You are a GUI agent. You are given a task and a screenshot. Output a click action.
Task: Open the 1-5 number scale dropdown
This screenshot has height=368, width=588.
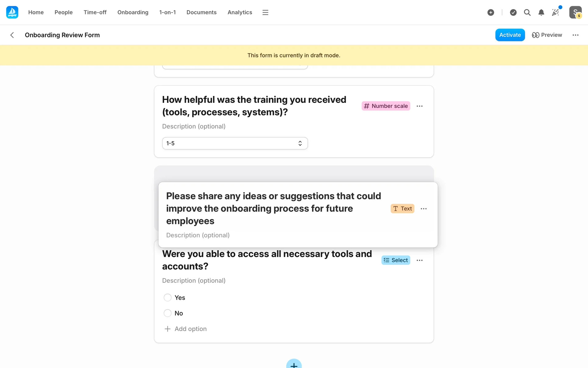pos(235,143)
